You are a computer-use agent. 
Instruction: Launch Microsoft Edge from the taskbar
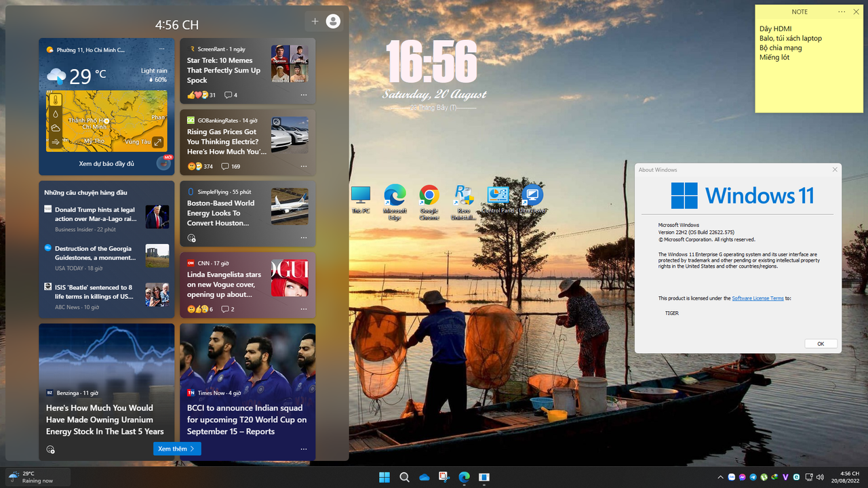click(x=464, y=477)
